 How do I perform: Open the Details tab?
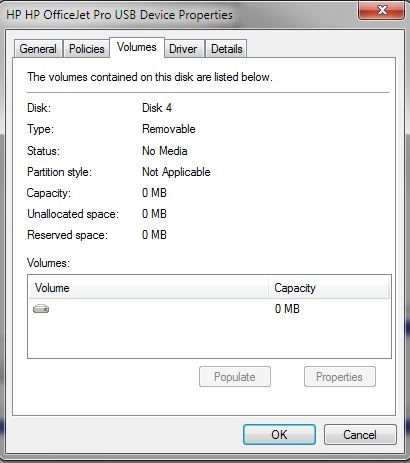[227, 49]
